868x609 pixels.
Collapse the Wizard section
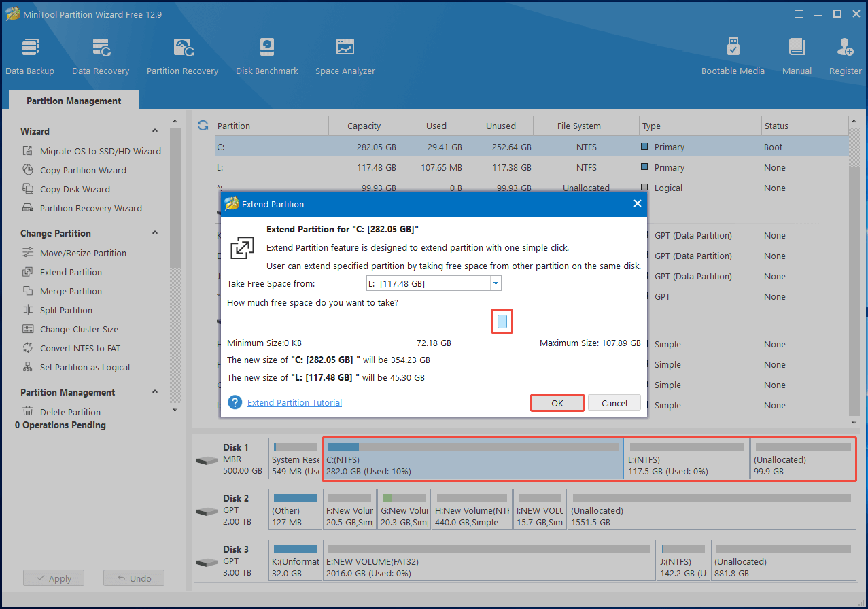155,131
